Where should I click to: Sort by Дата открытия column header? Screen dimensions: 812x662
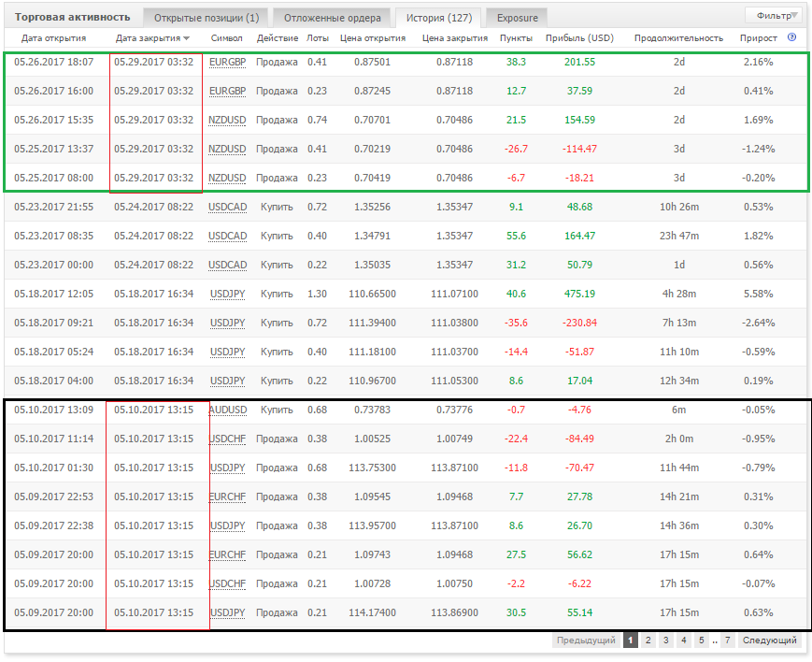tap(54, 38)
